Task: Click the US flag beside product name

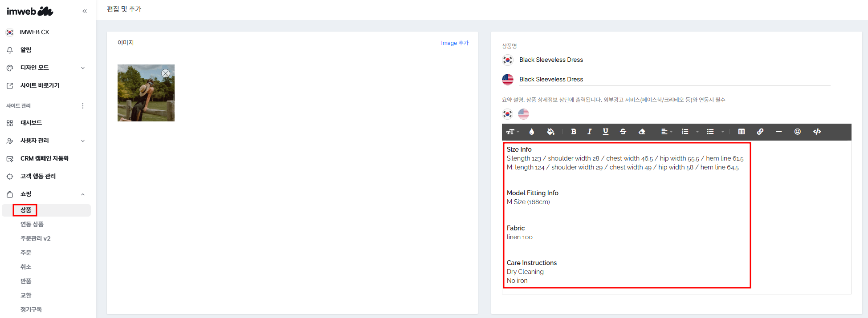Action: coord(508,79)
